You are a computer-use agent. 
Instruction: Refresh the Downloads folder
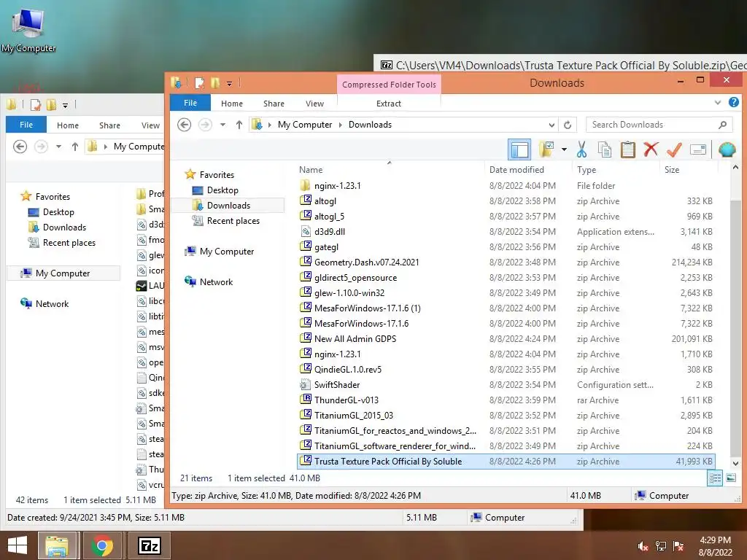coord(568,125)
